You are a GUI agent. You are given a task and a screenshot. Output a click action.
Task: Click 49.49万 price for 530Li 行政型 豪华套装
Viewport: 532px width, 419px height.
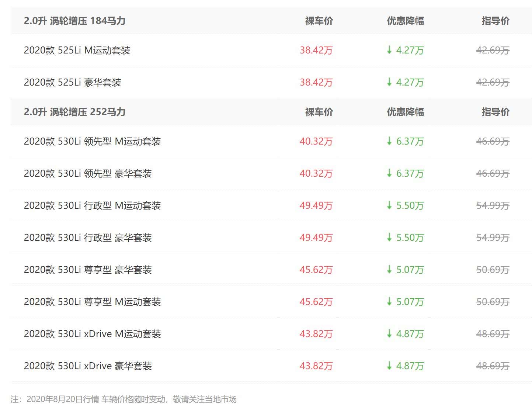316,238
